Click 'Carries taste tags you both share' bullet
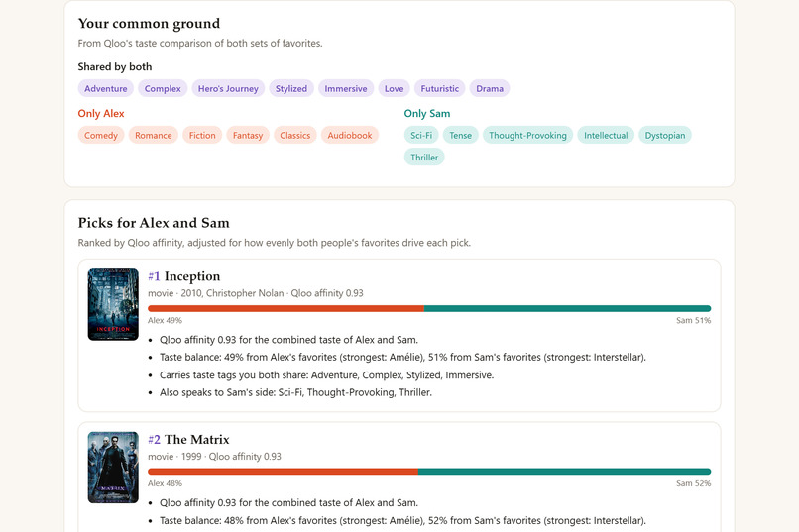Screen dimensions: 799x532 326,375
